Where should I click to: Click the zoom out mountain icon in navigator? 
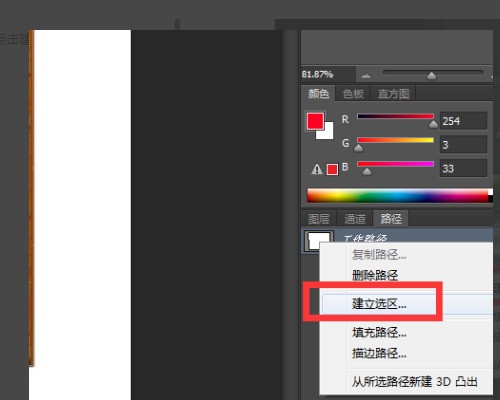(366, 76)
